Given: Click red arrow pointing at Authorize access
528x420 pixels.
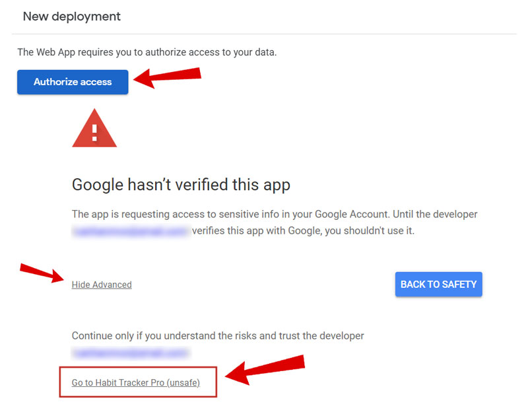Looking at the screenshot, I should pyautogui.click(x=168, y=76).
